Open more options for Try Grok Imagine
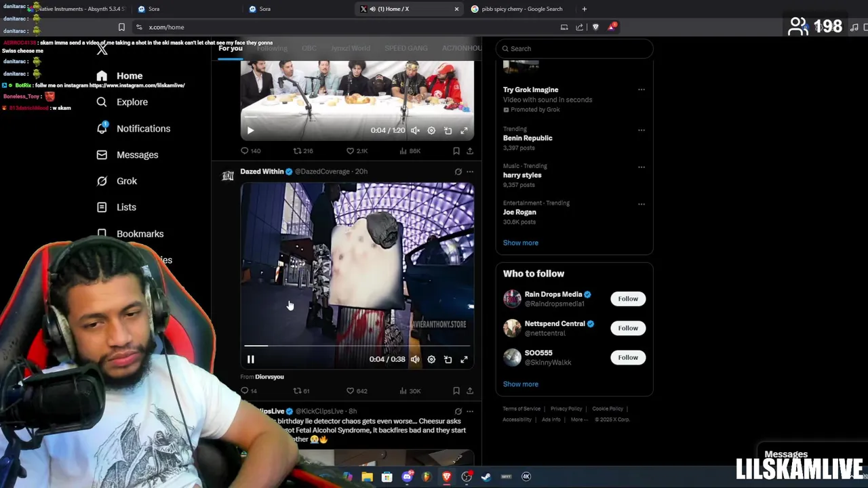The height and width of the screenshot is (488, 868). [x=641, y=89]
